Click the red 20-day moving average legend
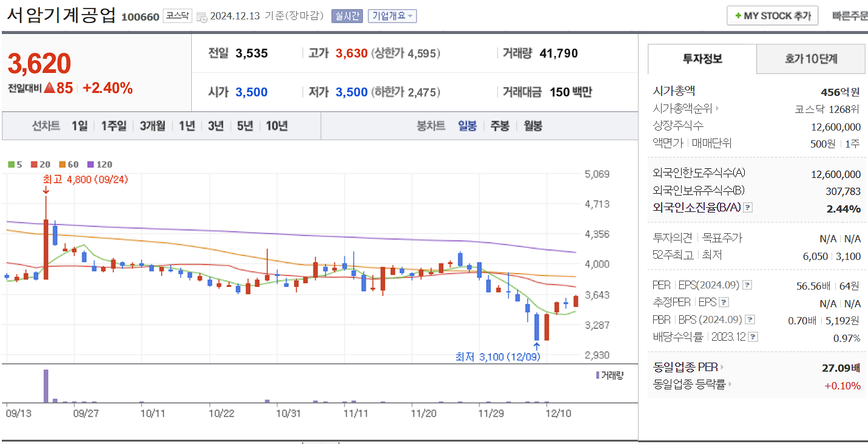 click(42, 165)
